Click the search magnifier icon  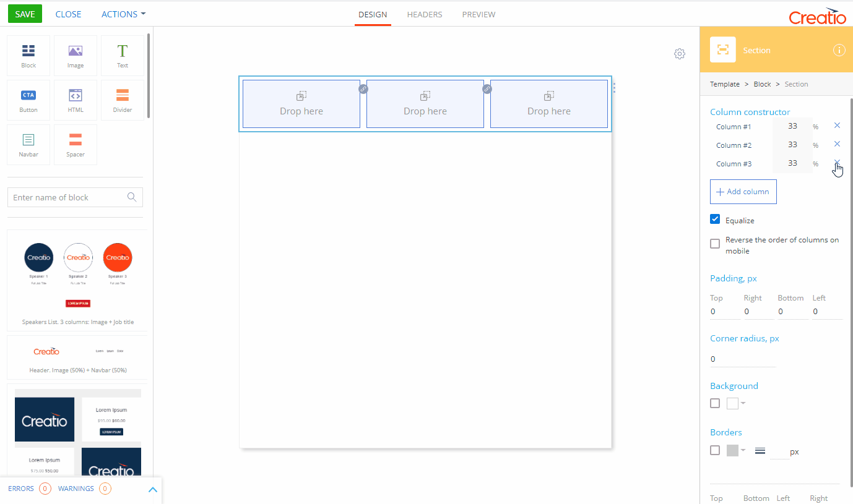[x=132, y=197]
